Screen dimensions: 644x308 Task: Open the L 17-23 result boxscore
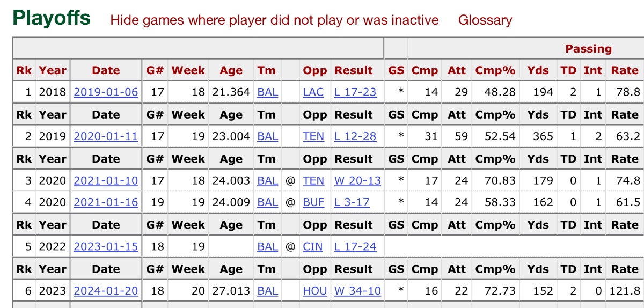[355, 92]
